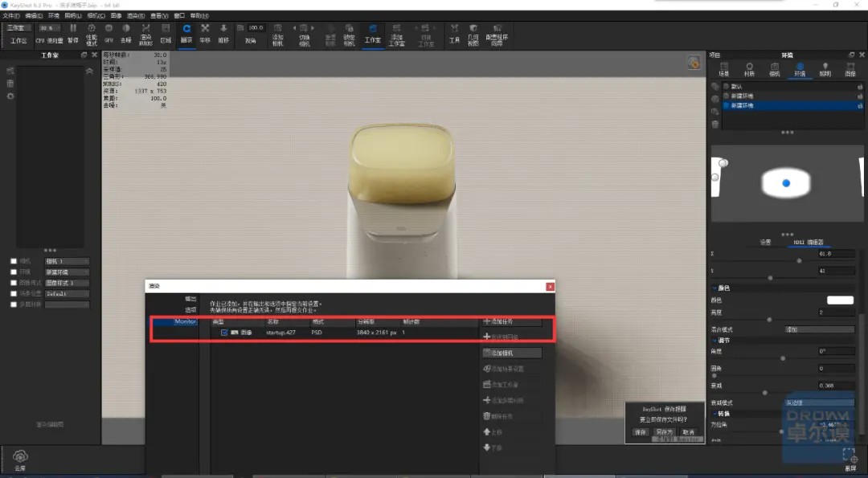
Task: Click the Add Camera (添加相机) button in render dialog
Action: (511, 353)
